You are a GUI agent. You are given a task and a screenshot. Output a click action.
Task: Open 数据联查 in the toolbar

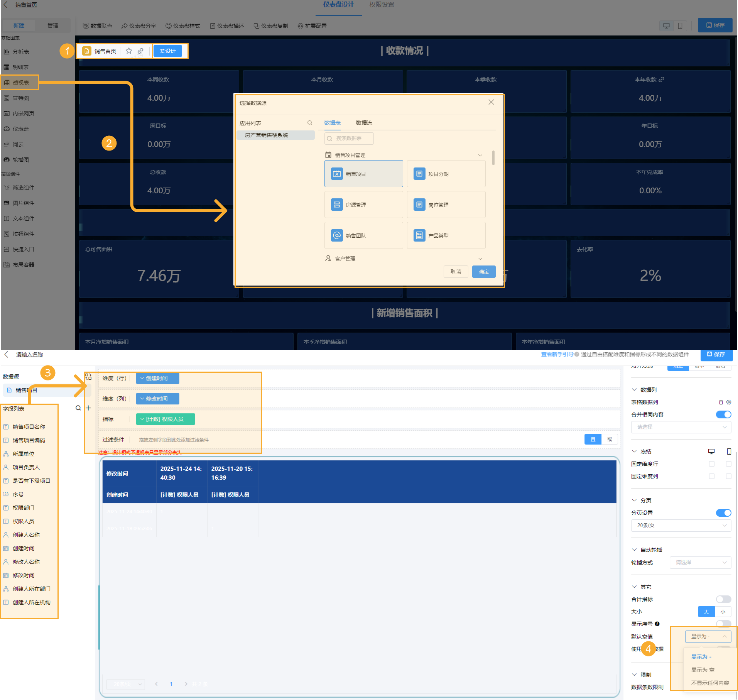tap(98, 26)
